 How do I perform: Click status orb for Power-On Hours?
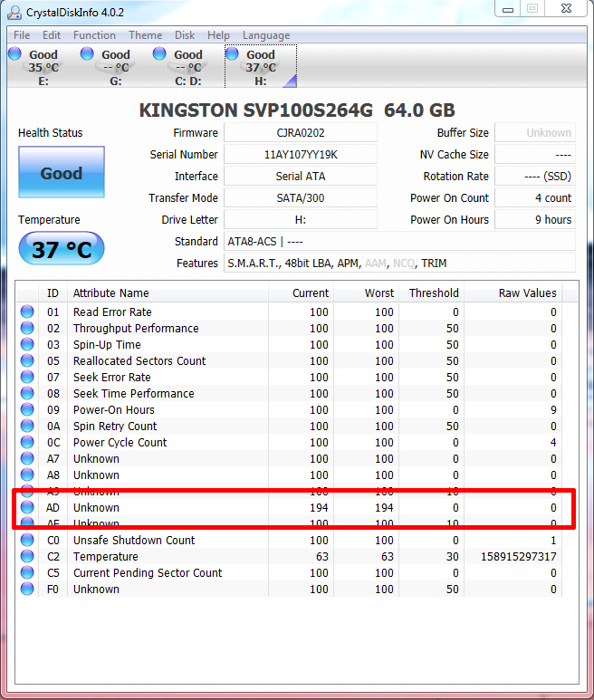click(27, 409)
